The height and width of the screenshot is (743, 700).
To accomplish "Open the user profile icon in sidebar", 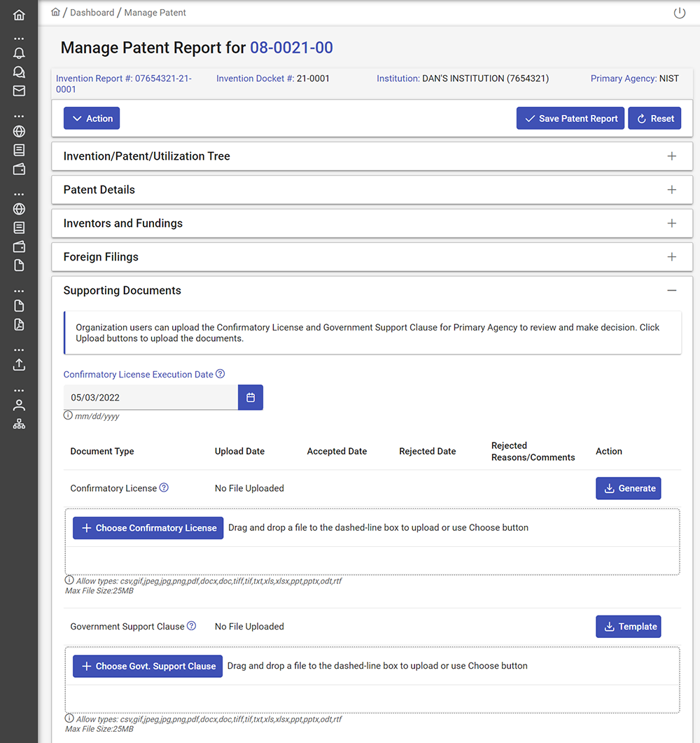I will pyautogui.click(x=19, y=405).
